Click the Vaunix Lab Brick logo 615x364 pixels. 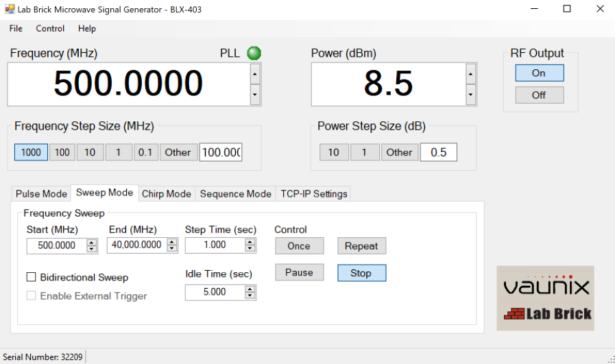545,298
